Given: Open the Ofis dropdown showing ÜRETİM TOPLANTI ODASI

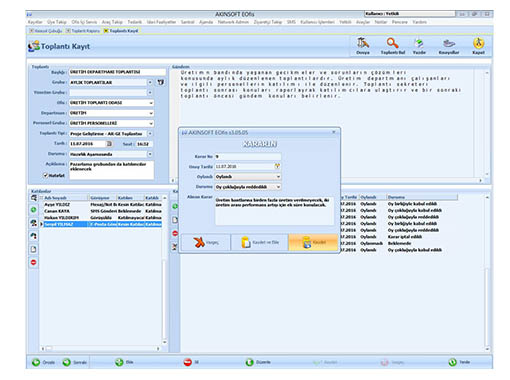Looking at the screenshot, I should pos(151,103).
